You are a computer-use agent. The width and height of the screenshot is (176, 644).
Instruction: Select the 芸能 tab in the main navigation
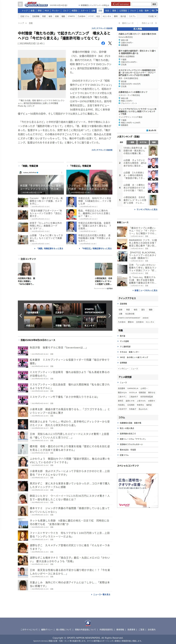[100, 11]
